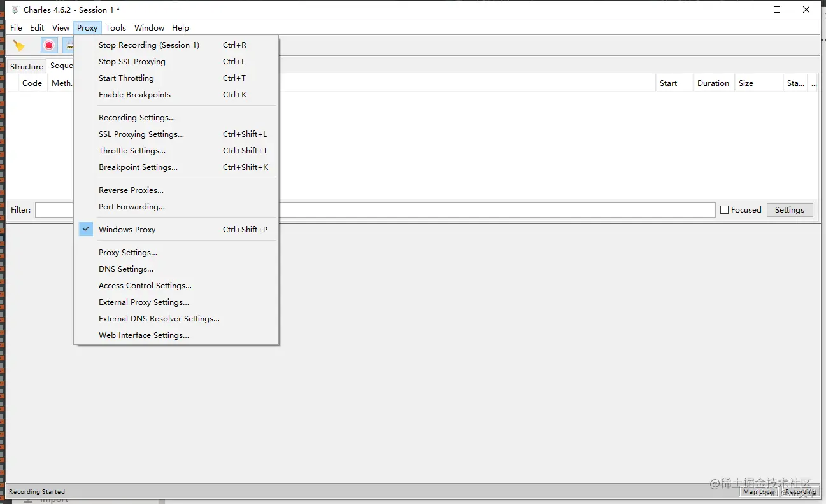Click the Charles app icon in title bar

15,10
